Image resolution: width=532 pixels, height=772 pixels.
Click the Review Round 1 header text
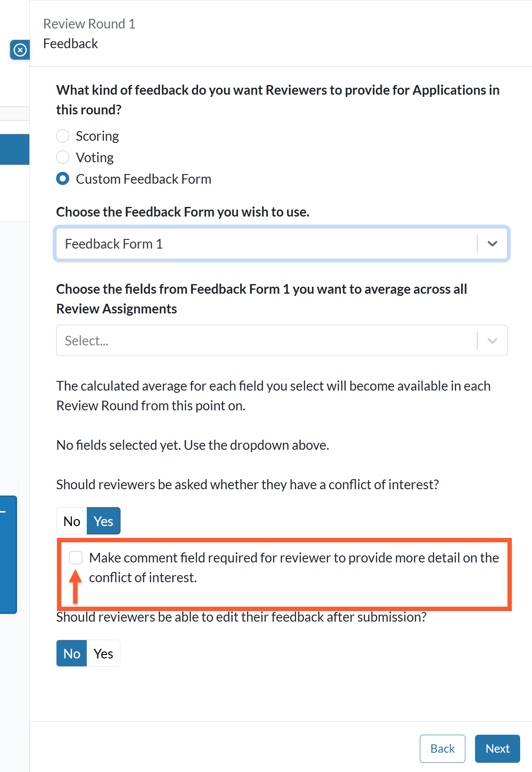(89, 24)
